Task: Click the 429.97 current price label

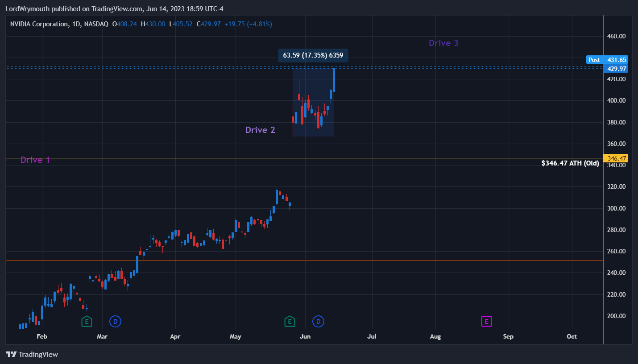Action: click(615, 69)
